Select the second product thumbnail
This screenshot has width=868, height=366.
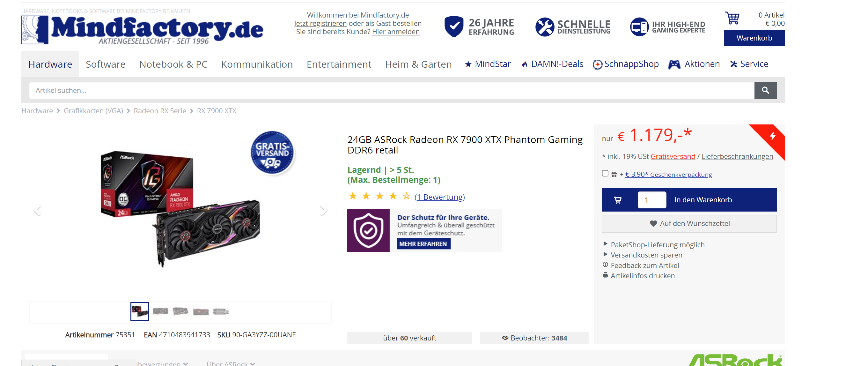point(160,311)
